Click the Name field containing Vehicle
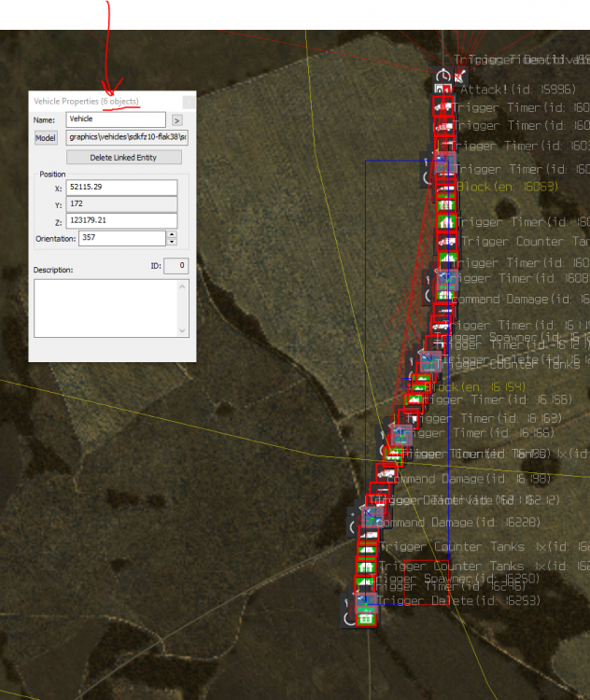Image resolution: width=590 pixels, height=700 pixels. [x=116, y=119]
